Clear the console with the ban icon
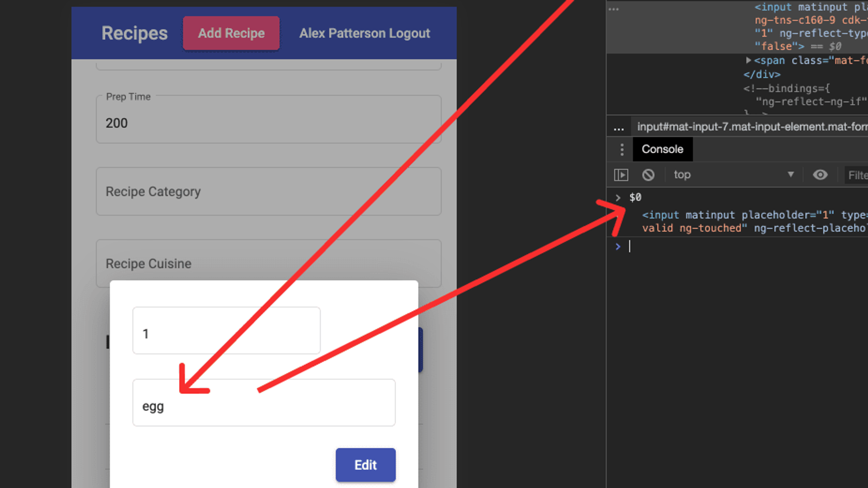The width and height of the screenshot is (868, 488). [x=648, y=175]
